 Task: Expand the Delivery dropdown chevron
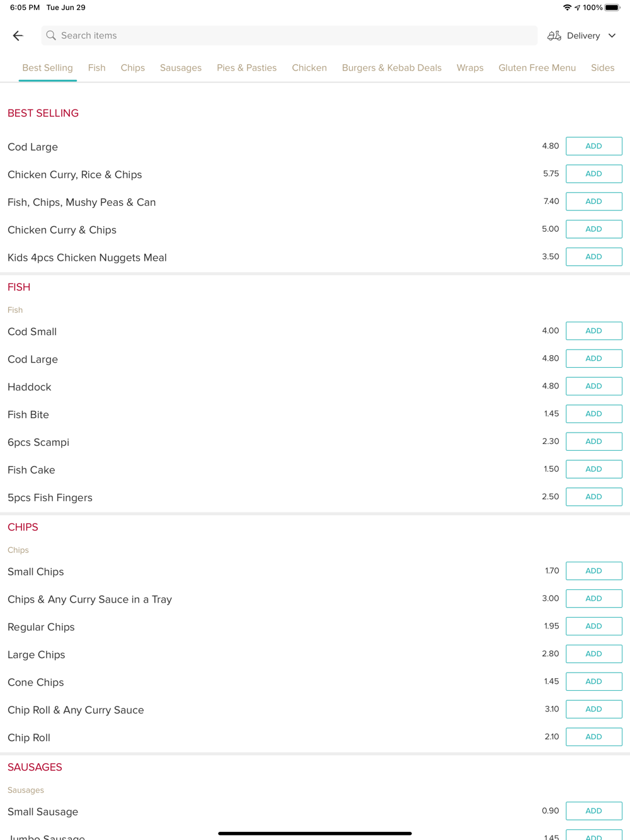(612, 36)
